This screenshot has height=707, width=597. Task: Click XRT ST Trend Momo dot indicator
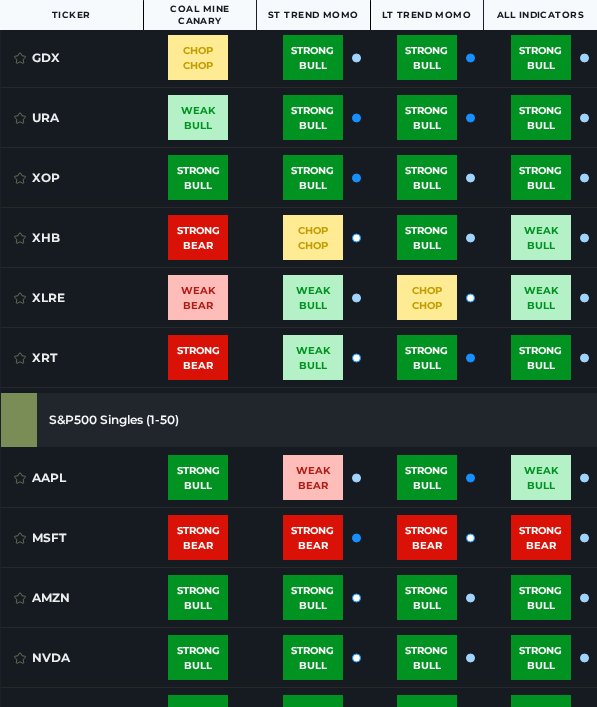356,358
